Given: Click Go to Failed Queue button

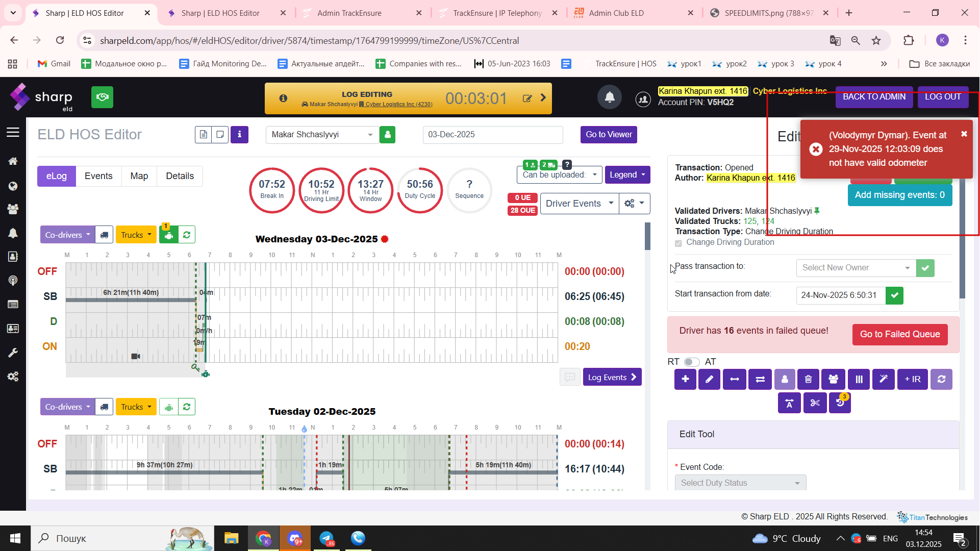Looking at the screenshot, I should (899, 334).
